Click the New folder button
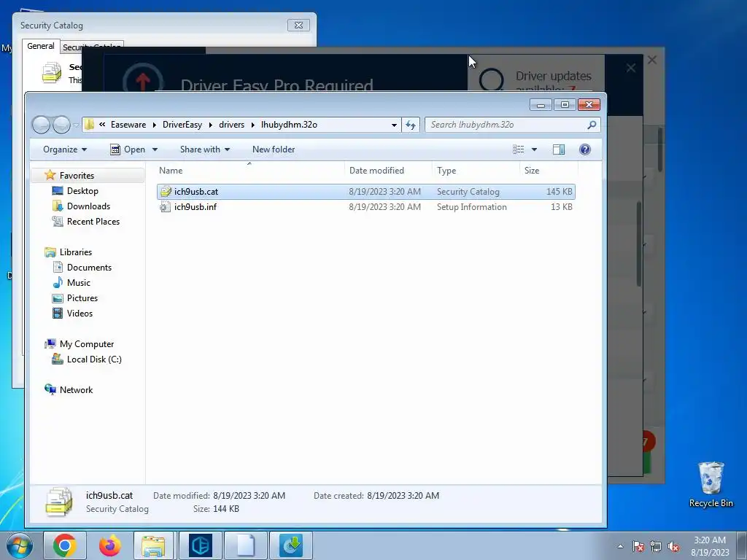This screenshot has height=560, width=747. click(274, 149)
